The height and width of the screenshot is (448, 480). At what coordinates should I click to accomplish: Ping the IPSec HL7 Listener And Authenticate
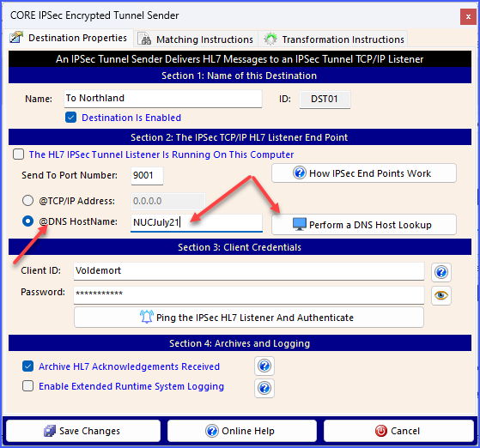248,318
